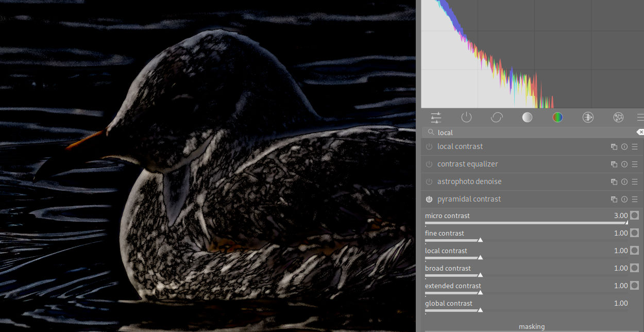Enable the local contrast module
Viewport: 644px width, 332px height.
click(x=429, y=147)
